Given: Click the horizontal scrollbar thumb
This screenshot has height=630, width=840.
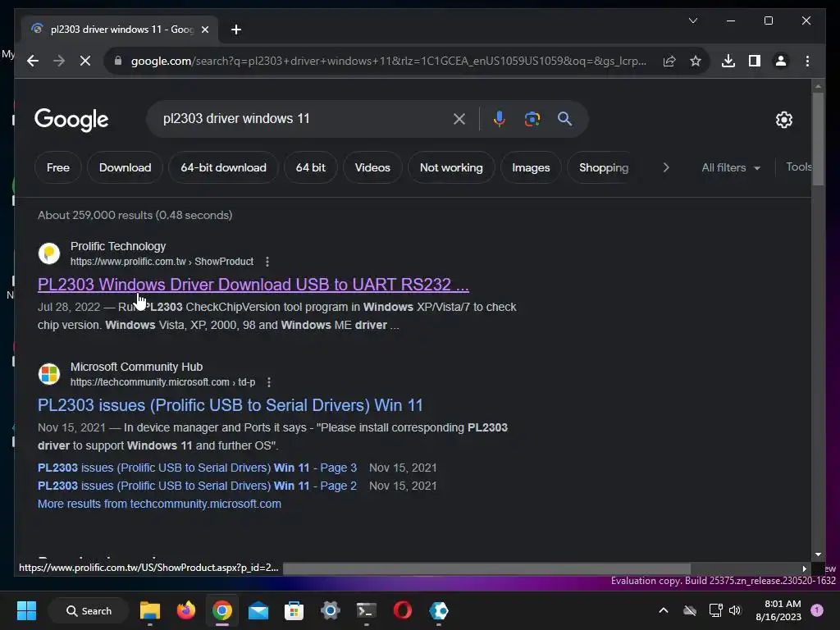Looking at the screenshot, I should point(486,568).
